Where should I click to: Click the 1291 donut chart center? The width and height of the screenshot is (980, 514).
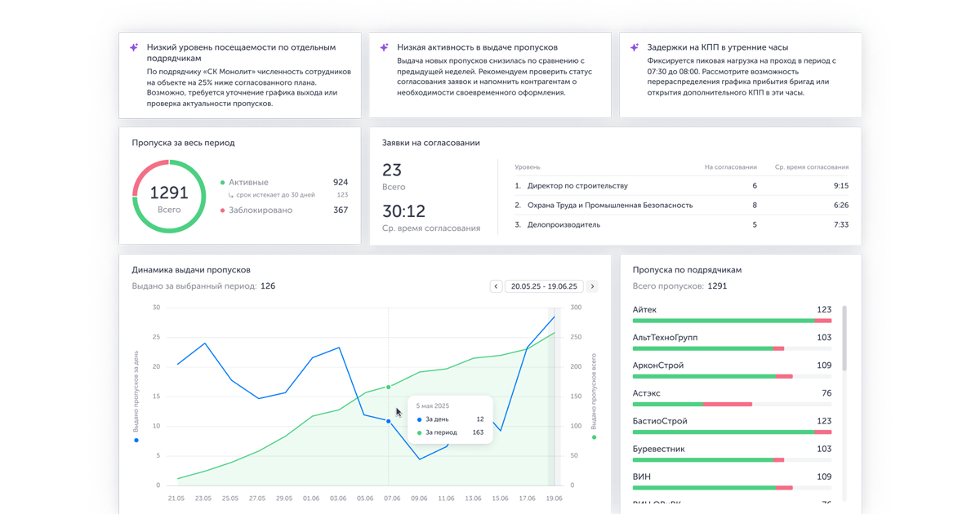tap(168, 196)
